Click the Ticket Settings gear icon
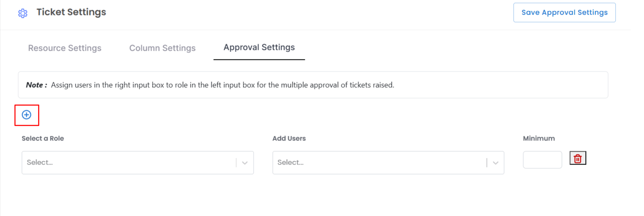The height and width of the screenshot is (216, 644). (22, 13)
